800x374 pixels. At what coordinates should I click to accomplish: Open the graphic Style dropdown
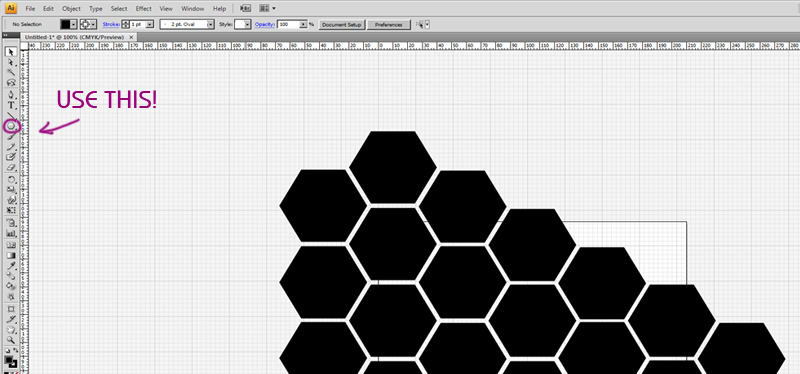[x=247, y=24]
